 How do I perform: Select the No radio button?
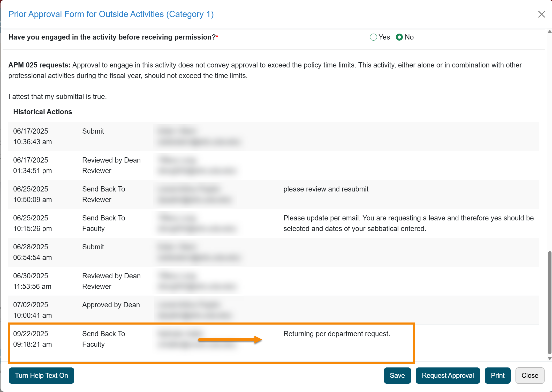coord(399,37)
